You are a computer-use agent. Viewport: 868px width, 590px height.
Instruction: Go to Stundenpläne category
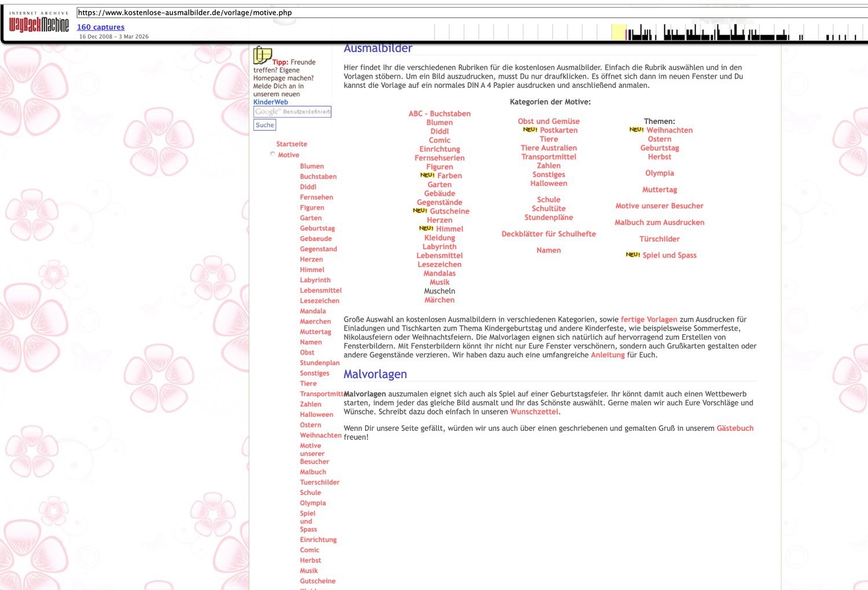click(549, 218)
